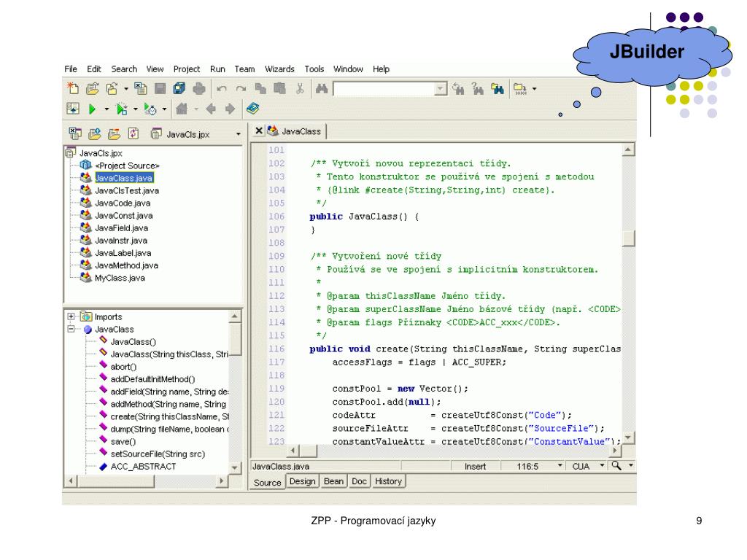Select ACC_ABSTRACT field in structure pane
747x560 pixels.
143,467
